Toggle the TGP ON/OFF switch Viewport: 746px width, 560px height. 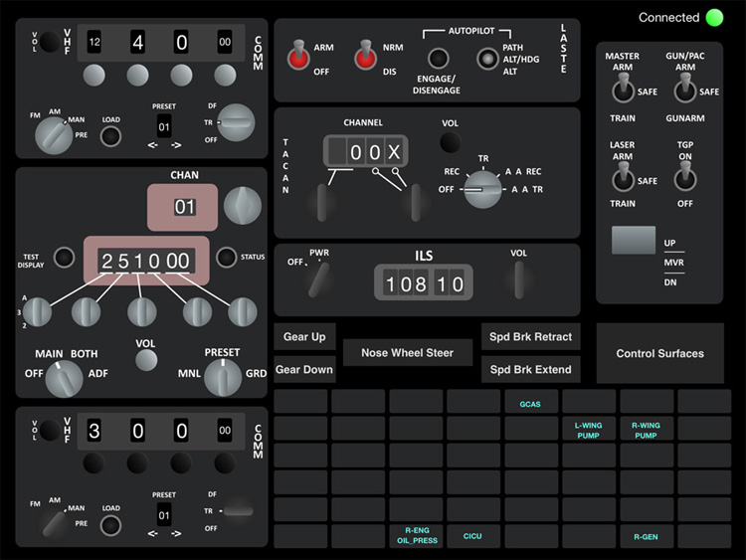pyautogui.click(x=685, y=177)
